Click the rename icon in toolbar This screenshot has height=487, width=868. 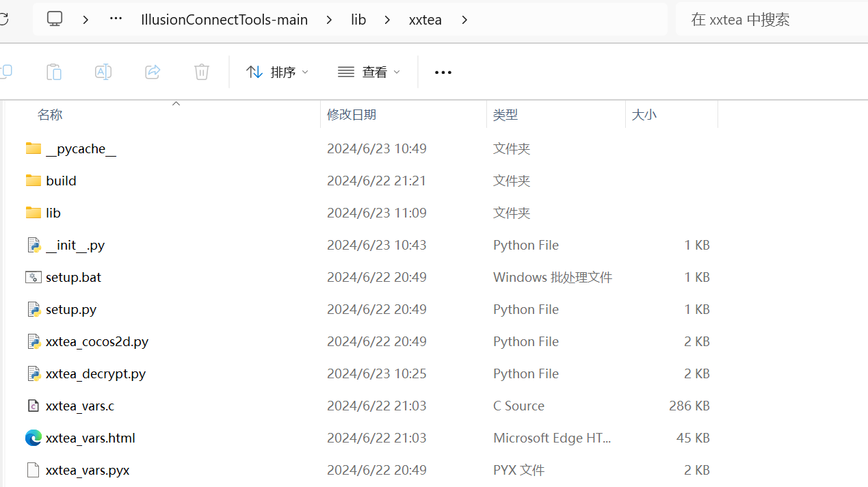tap(103, 72)
